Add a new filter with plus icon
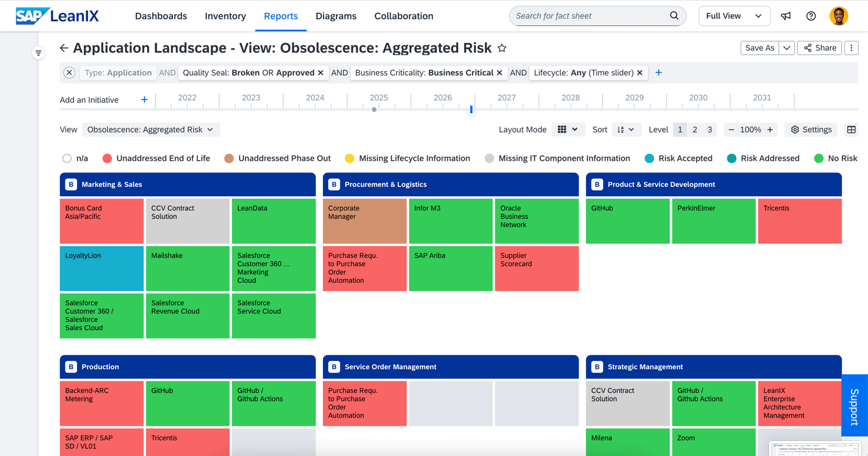The image size is (868, 456). [x=659, y=72]
